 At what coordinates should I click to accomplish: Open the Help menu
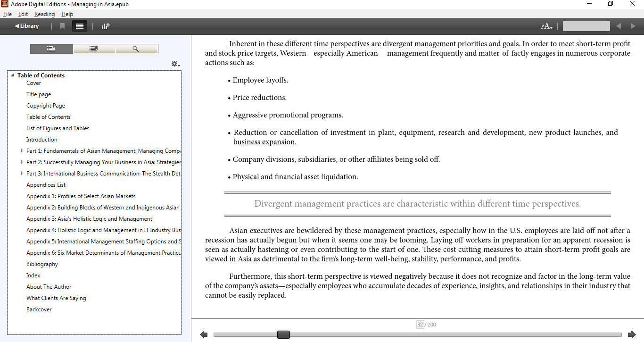pyautogui.click(x=67, y=14)
